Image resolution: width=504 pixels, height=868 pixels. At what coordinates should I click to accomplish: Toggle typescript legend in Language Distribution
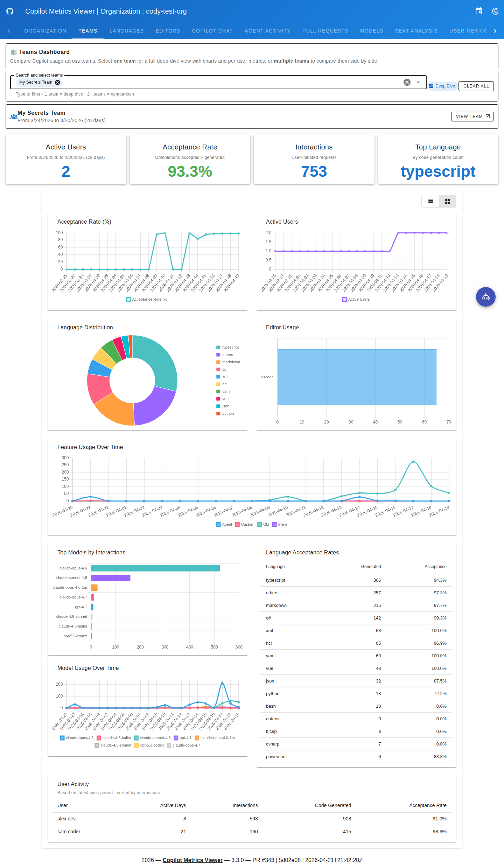(227, 347)
